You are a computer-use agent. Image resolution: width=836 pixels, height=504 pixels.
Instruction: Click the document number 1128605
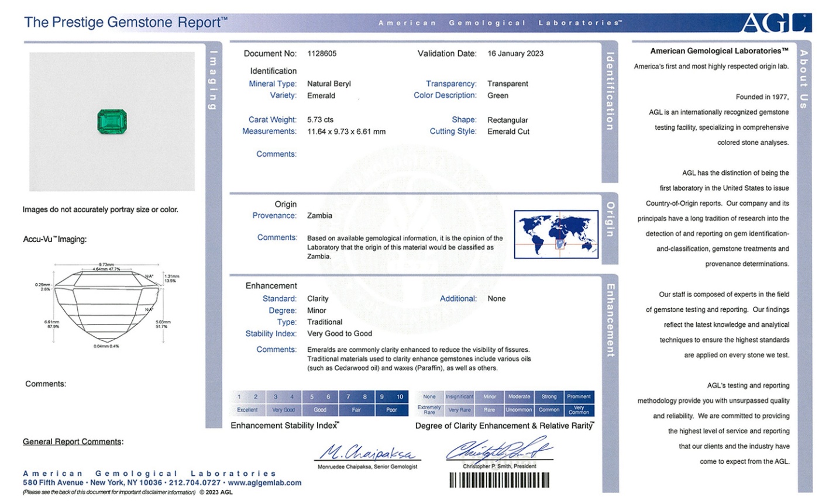tap(322, 53)
